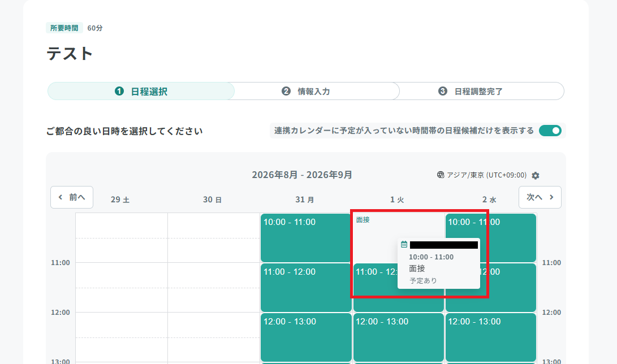
Task: Click the アジア/東京 (UTC+09:00) timezone text
Action: (486, 175)
